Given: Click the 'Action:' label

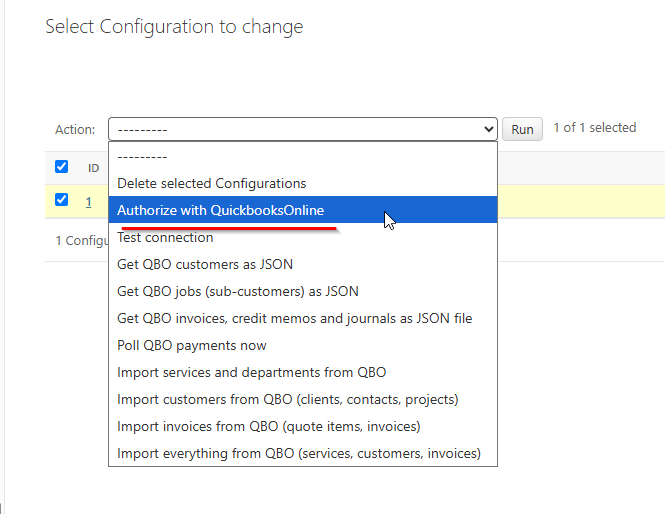Looking at the screenshot, I should [75, 129].
